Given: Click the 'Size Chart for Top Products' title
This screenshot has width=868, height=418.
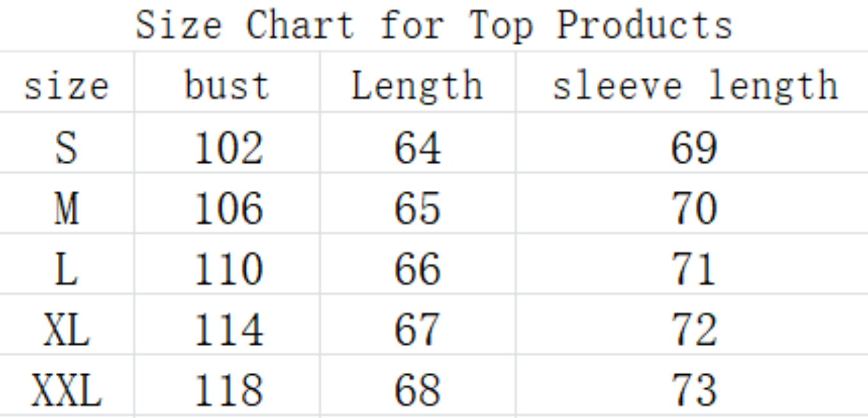Looking at the screenshot, I should [434, 26].
